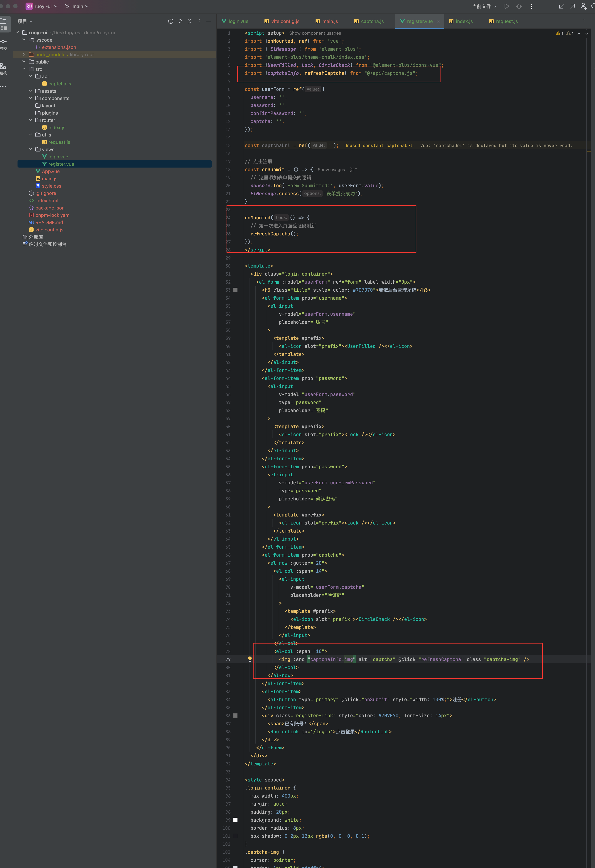This screenshot has height=868, width=595.
Task: Click the gutter color swatch on line 86
Action: tap(235, 716)
